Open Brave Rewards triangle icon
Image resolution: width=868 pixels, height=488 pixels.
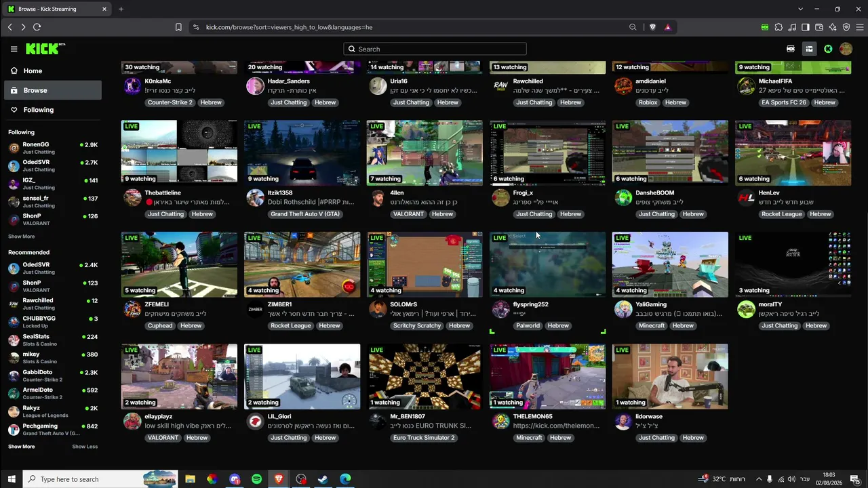[668, 27]
